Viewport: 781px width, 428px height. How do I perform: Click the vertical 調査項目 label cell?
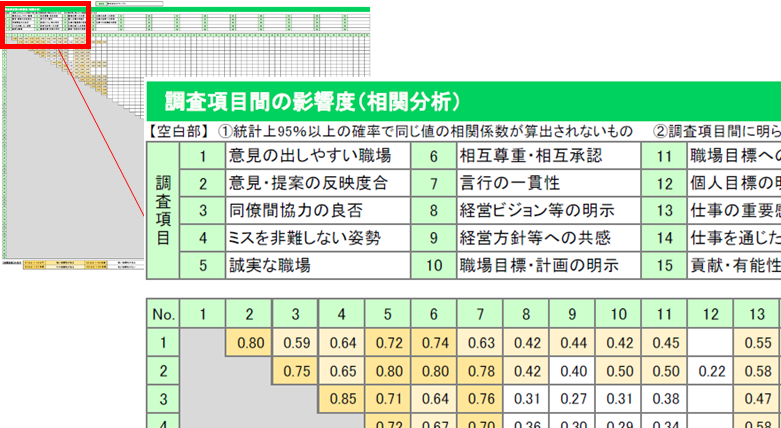162,211
